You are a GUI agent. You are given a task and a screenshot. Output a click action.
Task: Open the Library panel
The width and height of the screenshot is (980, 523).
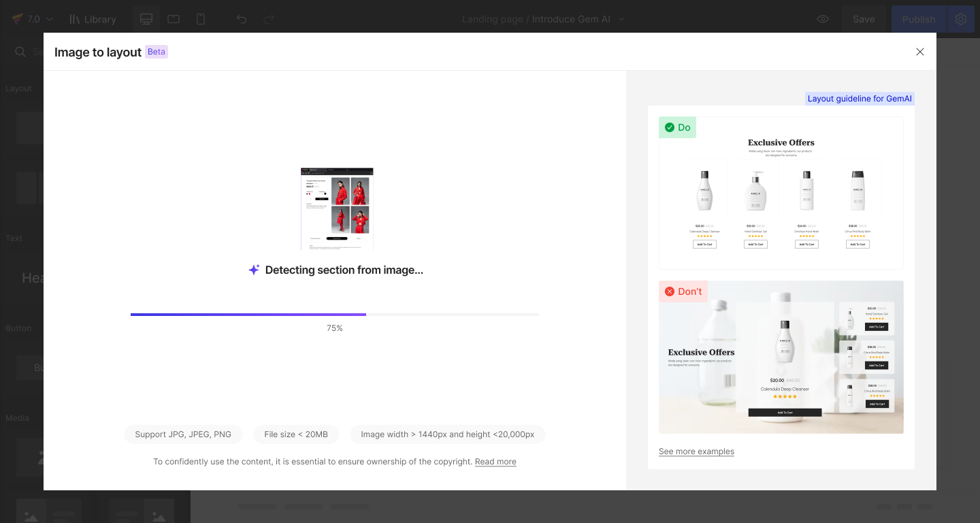click(93, 19)
